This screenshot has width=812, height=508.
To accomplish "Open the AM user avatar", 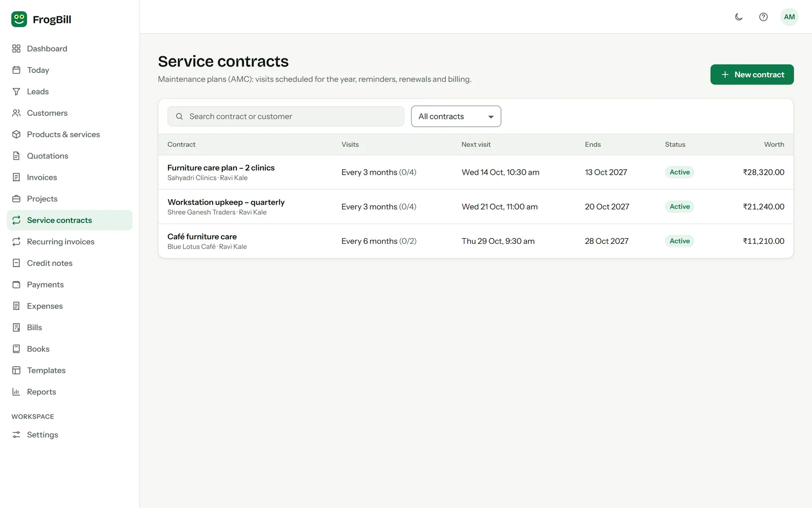I will [789, 17].
